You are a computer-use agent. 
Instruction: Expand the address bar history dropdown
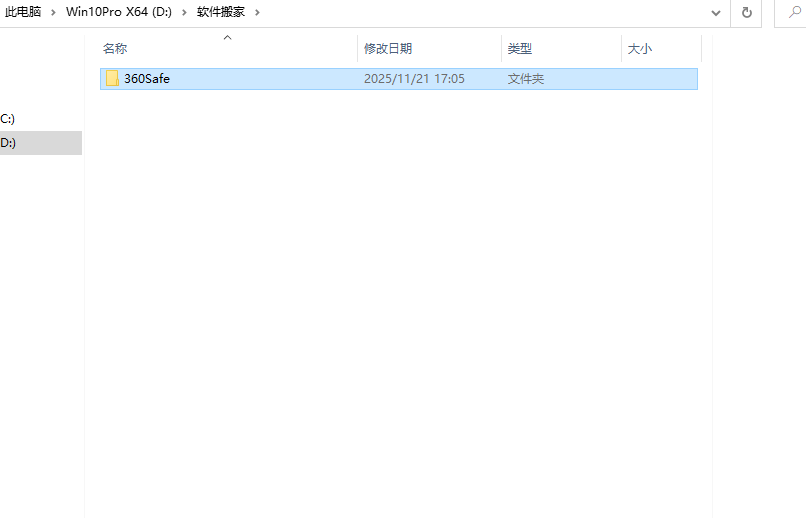[x=716, y=13]
